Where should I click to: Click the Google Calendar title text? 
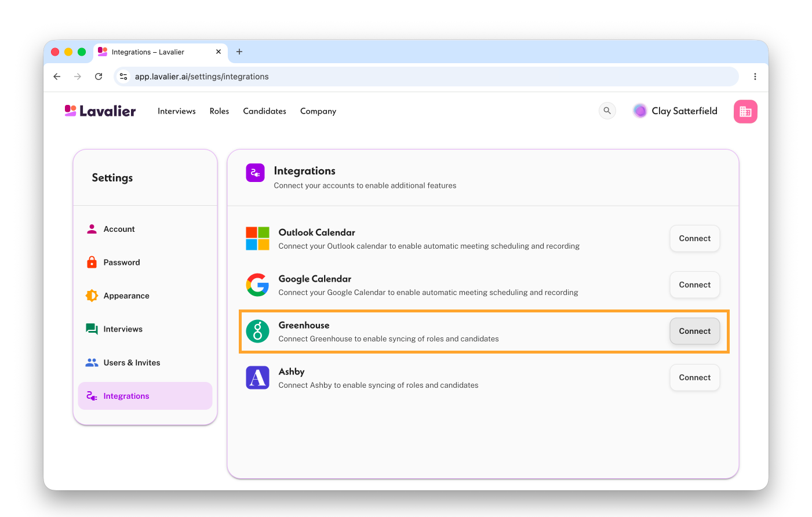(315, 279)
